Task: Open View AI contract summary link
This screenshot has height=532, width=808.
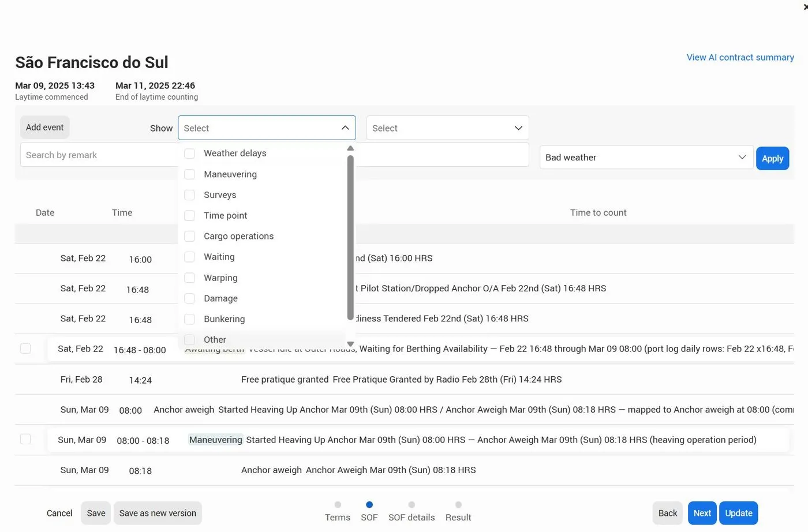Action: point(740,57)
